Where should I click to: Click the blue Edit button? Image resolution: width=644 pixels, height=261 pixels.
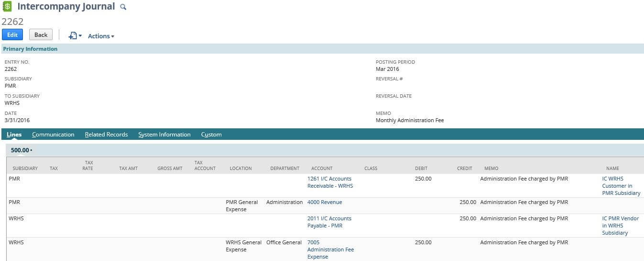[12, 34]
